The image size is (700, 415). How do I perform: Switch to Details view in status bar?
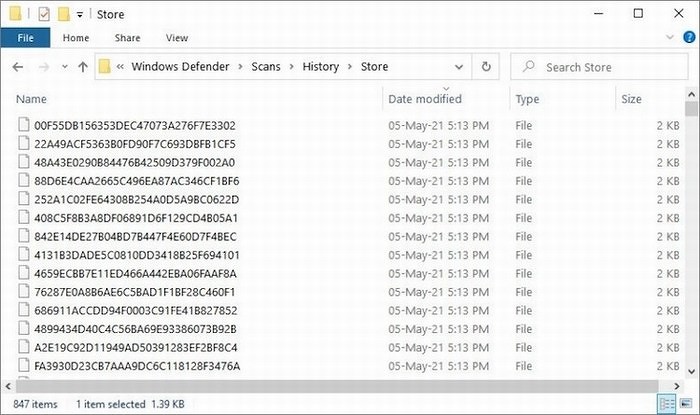(x=667, y=404)
